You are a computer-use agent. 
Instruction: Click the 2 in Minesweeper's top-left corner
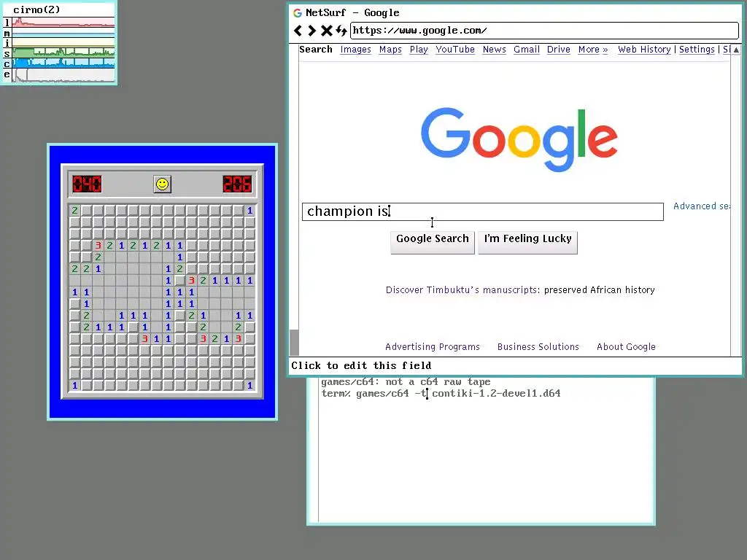[75, 211]
